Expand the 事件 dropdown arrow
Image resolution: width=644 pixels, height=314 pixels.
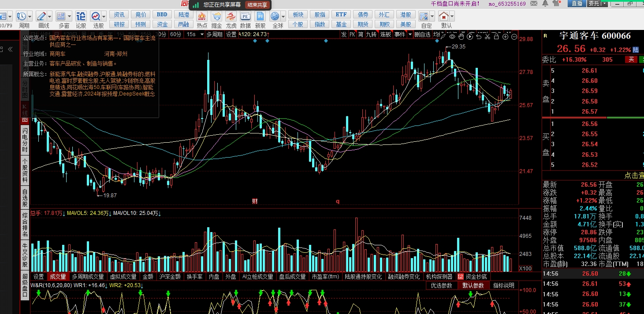(x=410, y=34)
